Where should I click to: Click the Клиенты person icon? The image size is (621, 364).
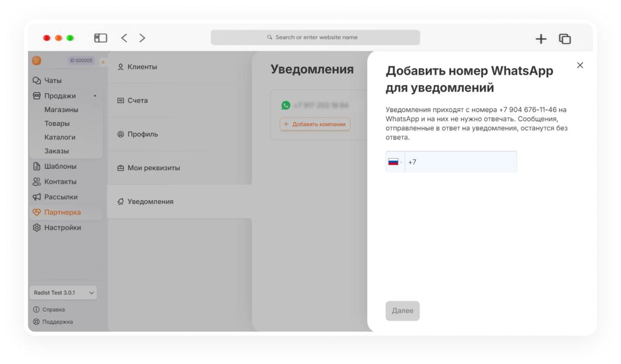[x=121, y=67]
